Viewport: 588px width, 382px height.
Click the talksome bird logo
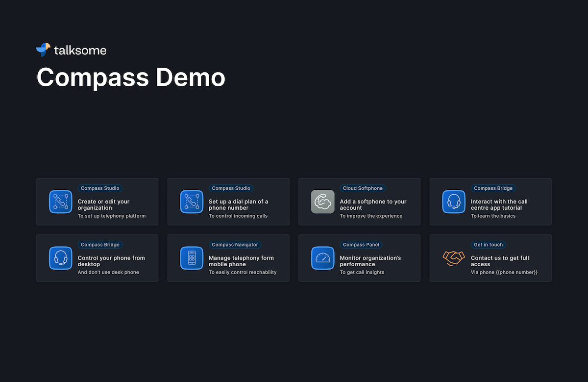(x=42, y=49)
